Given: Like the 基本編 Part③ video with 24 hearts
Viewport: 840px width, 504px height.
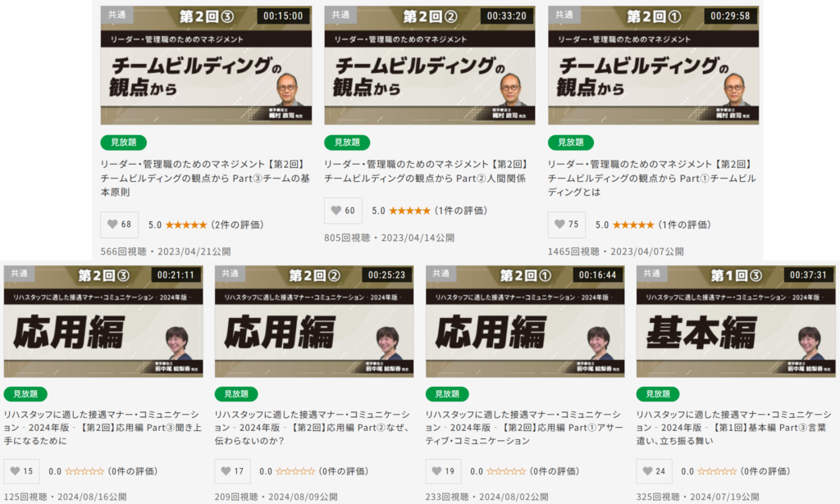Looking at the screenshot, I should coord(654,471).
